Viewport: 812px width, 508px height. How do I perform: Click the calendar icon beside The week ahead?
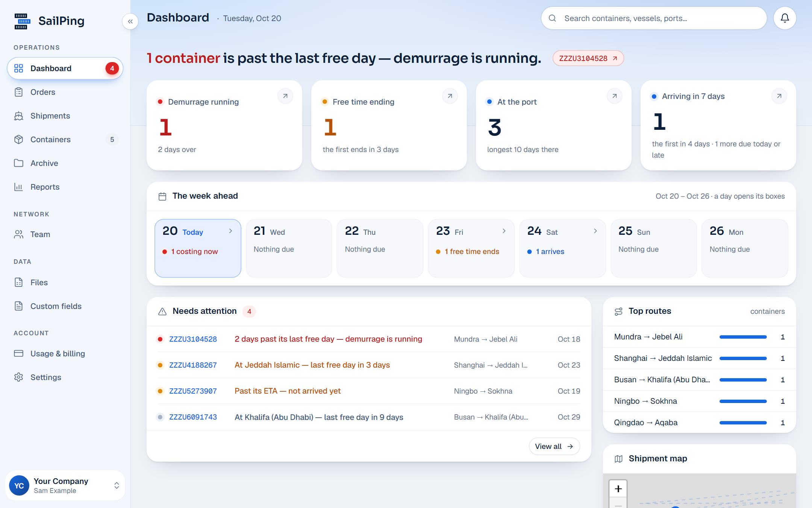click(162, 196)
